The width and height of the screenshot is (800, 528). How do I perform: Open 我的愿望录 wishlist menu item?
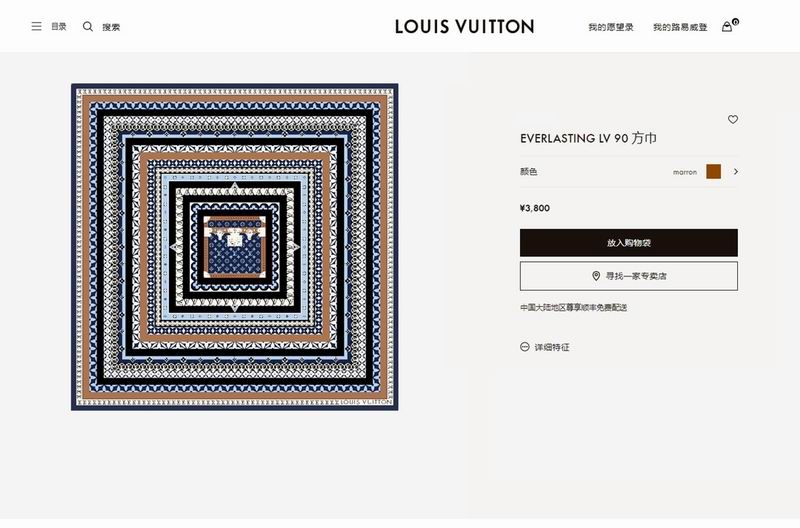(611, 27)
